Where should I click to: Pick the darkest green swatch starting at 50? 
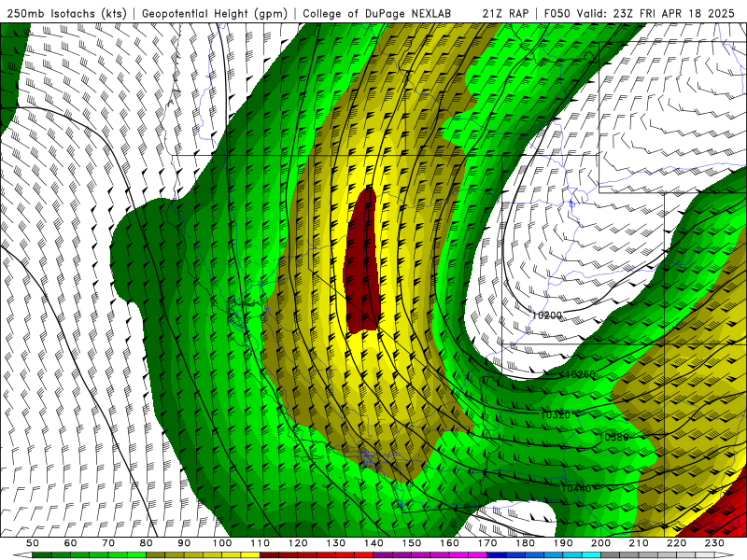pos(41,555)
